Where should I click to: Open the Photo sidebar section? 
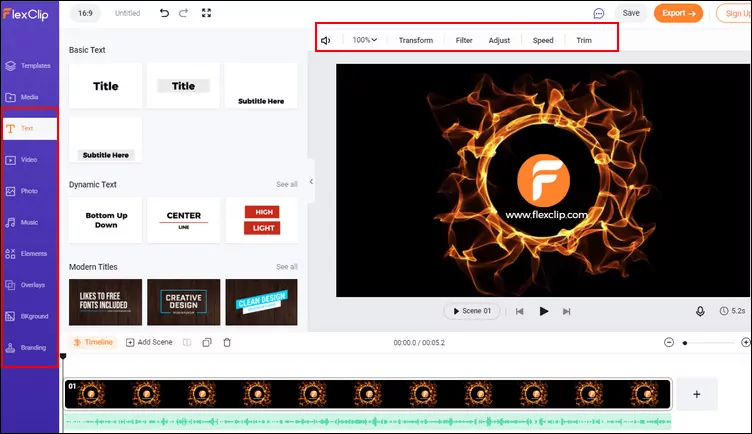22,191
